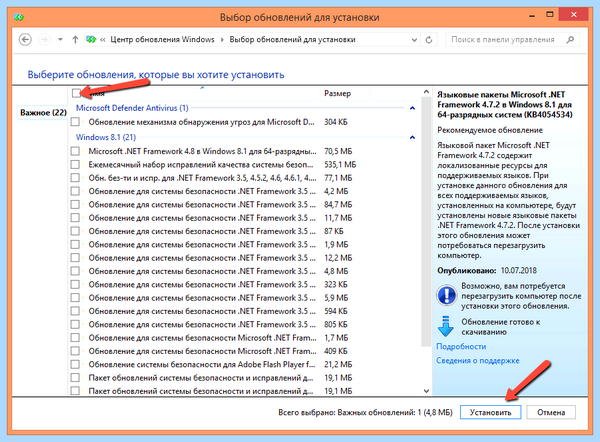The height and width of the screenshot is (442, 600).
Task: Select the Важное (22) tab
Action: pyautogui.click(x=43, y=113)
